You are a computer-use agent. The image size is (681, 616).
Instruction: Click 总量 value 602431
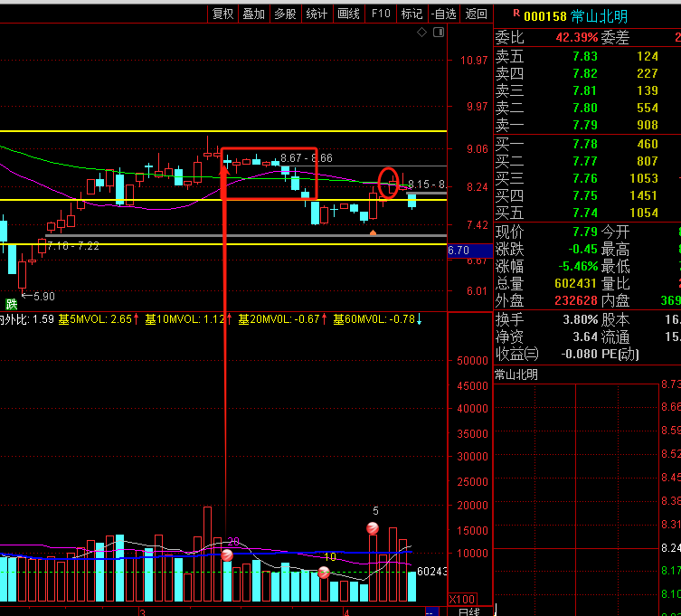click(x=575, y=283)
